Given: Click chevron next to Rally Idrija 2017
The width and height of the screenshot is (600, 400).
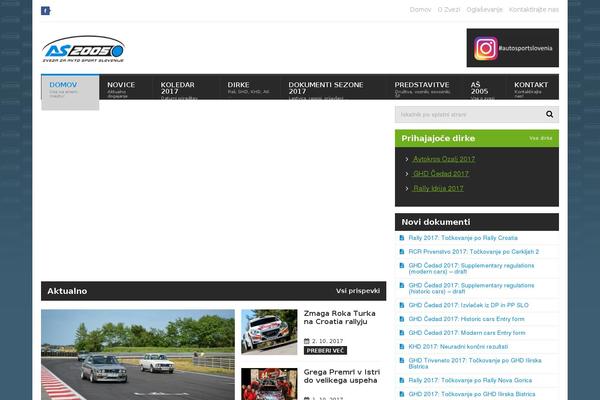Looking at the screenshot, I should click(x=407, y=188).
